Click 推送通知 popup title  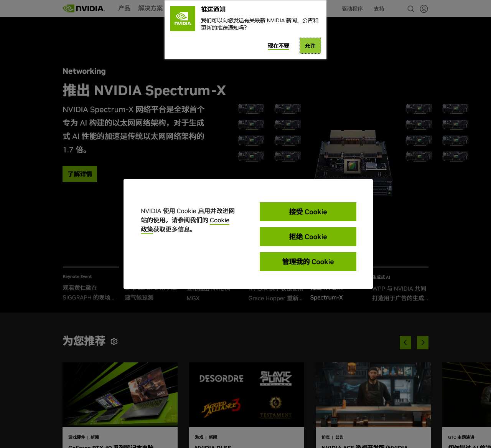[x=213, y=9]
